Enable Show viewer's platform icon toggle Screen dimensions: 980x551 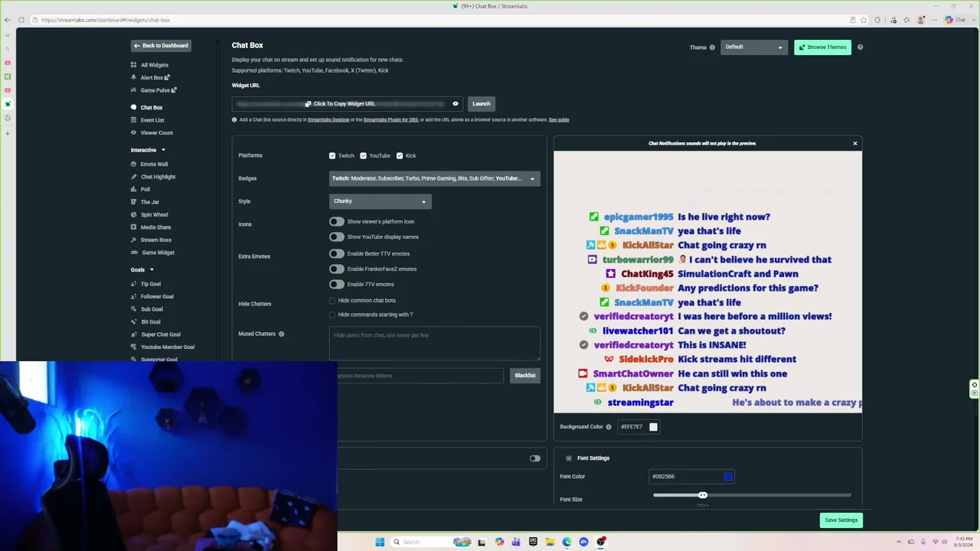tap(337, 222)
